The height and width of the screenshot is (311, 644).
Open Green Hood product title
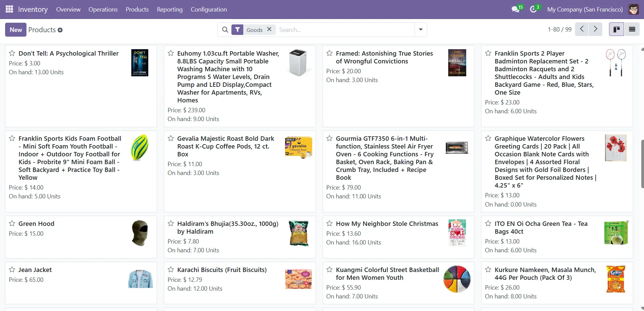pos(36,223)
